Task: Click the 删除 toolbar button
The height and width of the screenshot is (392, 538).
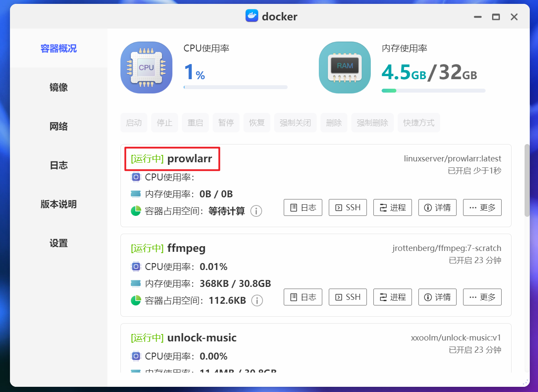Action: (334, 123)
